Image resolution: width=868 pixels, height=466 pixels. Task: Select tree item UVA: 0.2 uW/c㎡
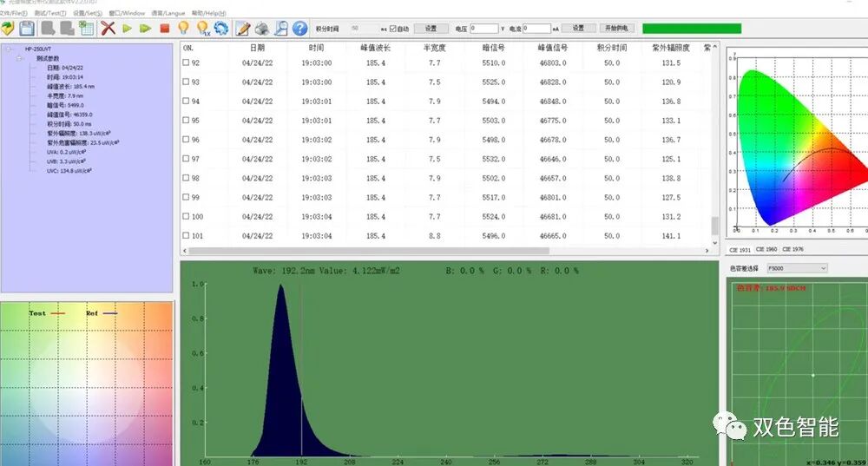66,152
